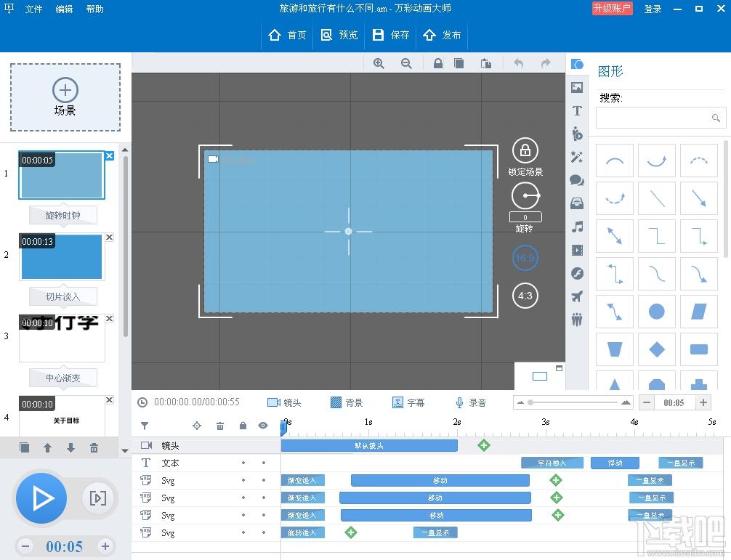Screen dimensions: 731x560
Task: Click the timeline zoom slider
Action: [573, 402]
